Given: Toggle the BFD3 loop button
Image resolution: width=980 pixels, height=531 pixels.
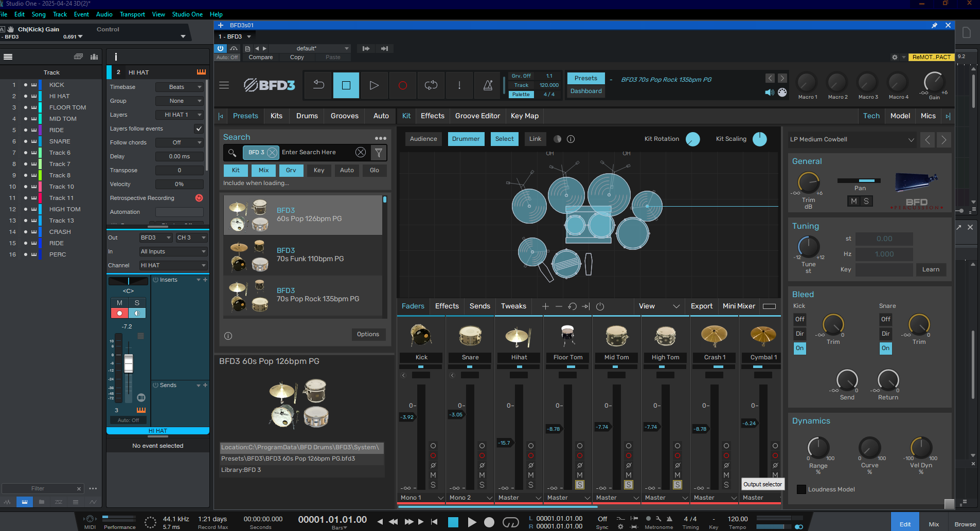Looking at the screenshot, I should click(x=431, y=85).
